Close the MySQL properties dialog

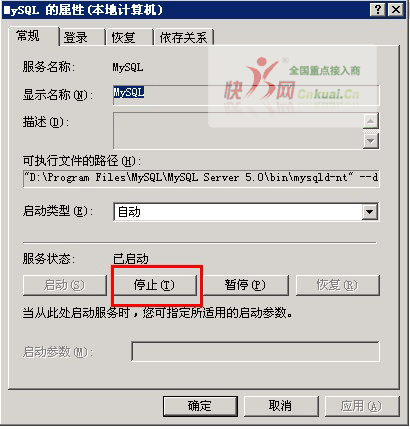click(x=396, y=9)
